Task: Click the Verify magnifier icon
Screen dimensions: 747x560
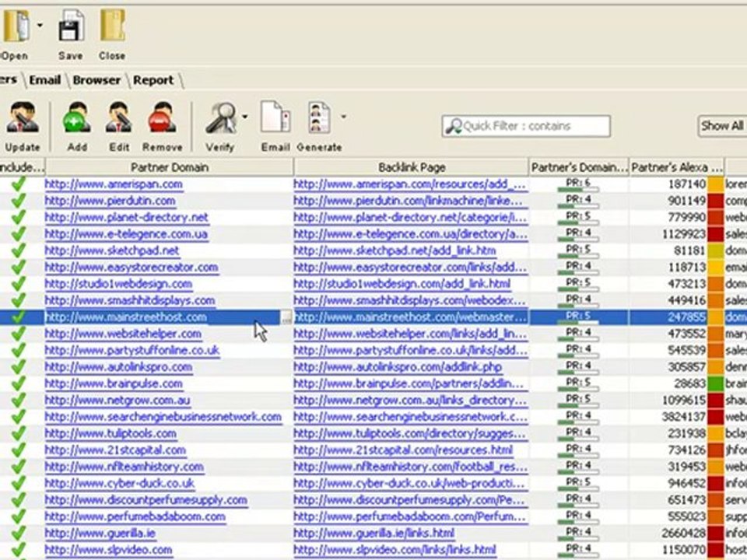Action: coord(221,117)
